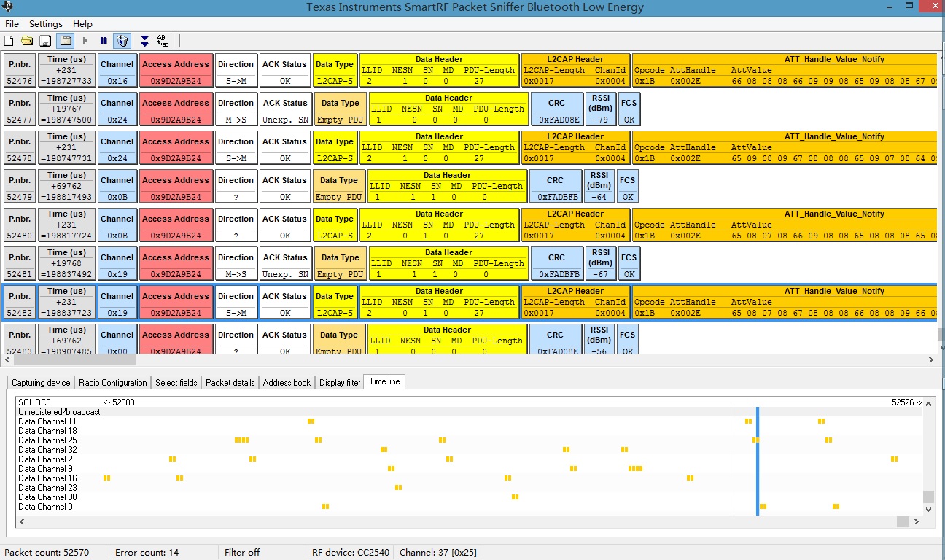
Task: Click the Data Channel 32 timeline label
Action: click(47, 450)
